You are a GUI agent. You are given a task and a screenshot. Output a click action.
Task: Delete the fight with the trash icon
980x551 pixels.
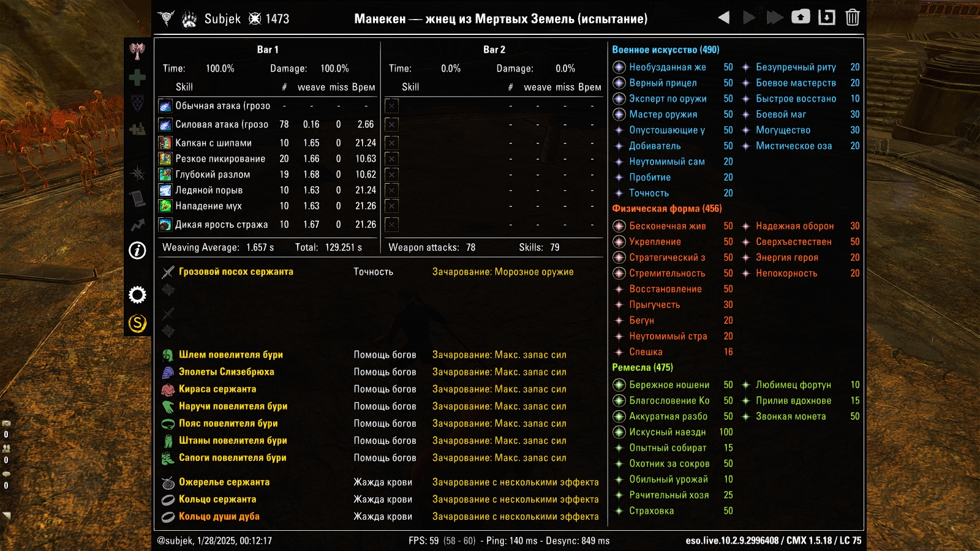pos(853,17)
